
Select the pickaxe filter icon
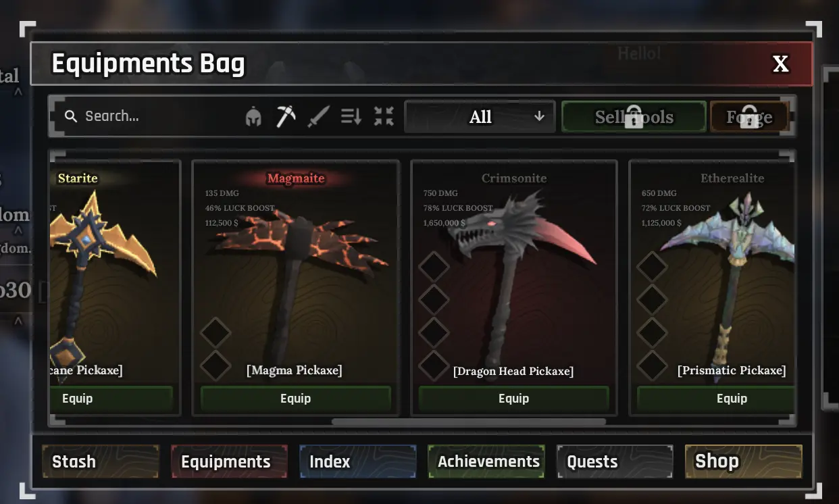[x=286, y=117]
